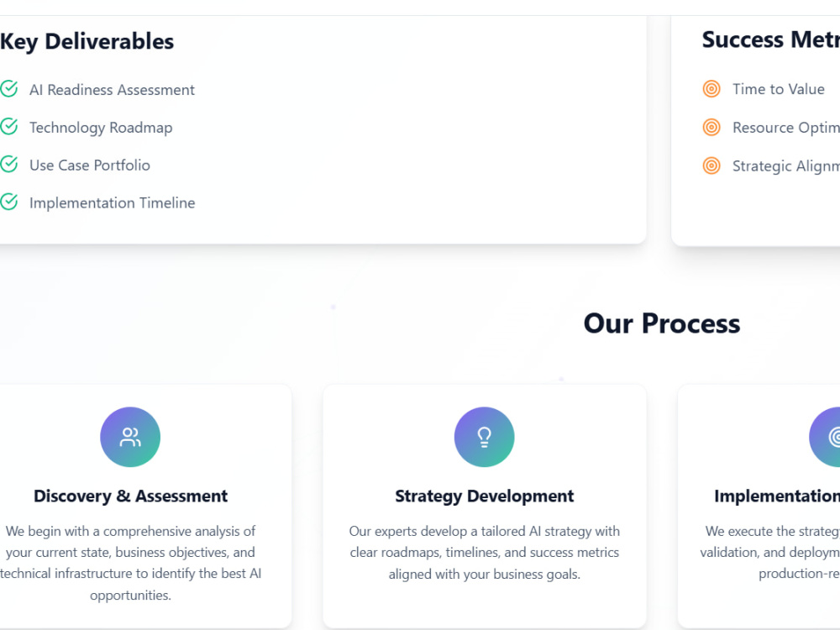
Task: Select the Technology Roadmap item
Action: point(101,128)
